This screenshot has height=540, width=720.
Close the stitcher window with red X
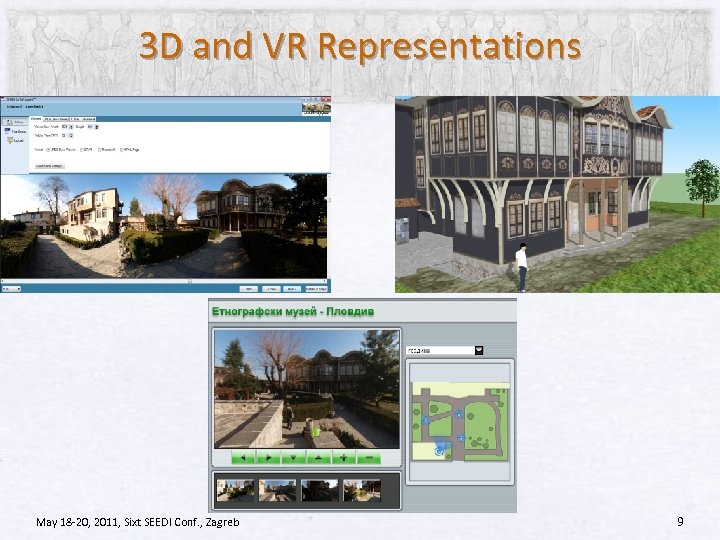coord(326,99)
